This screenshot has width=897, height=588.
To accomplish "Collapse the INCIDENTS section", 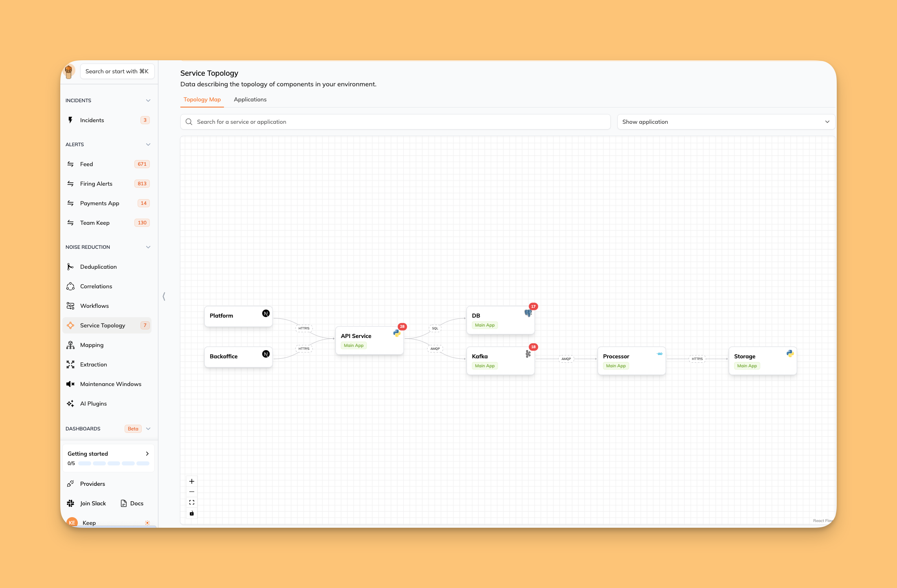I will 148,101.
